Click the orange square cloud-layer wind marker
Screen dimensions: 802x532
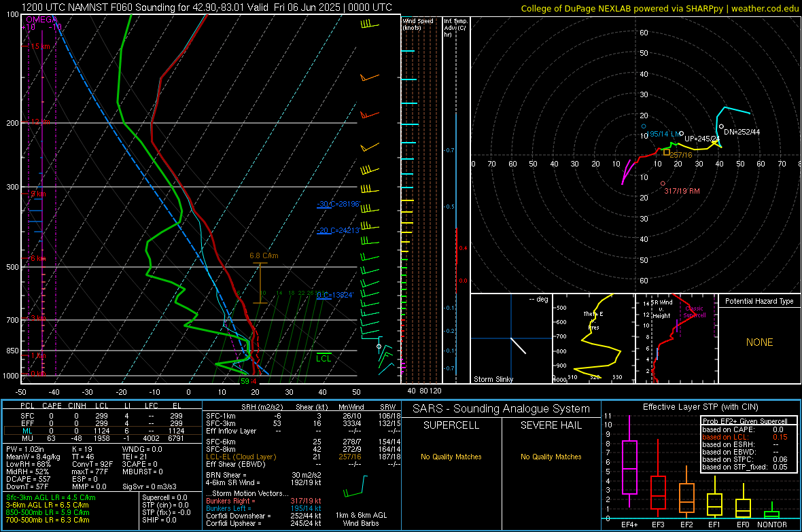tap(667, 152)
